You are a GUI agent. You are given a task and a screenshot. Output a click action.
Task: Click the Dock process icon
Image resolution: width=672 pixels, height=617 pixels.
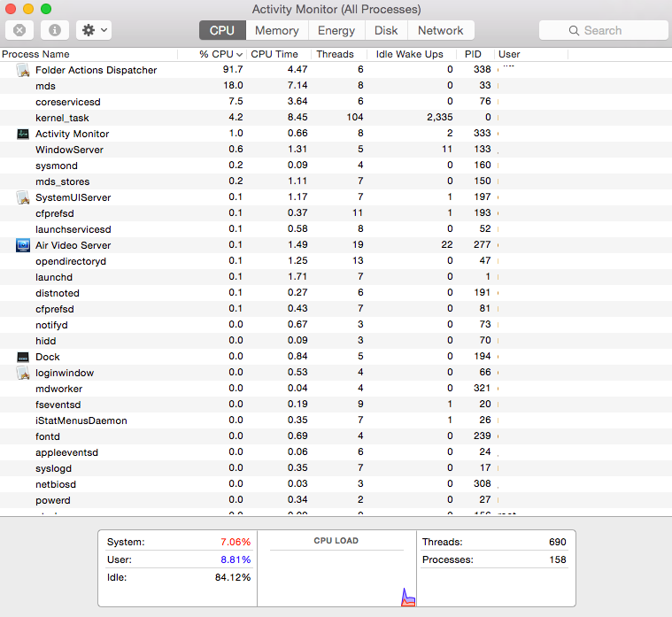(23, 357)
